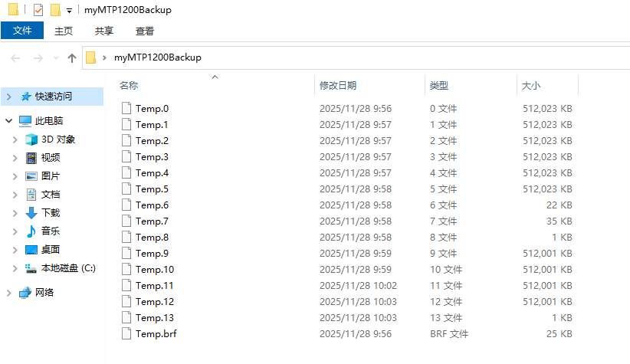Open 本地磁盘 (C:) drive in sidebar
The image size is (630, 364).
click(67, 268)
